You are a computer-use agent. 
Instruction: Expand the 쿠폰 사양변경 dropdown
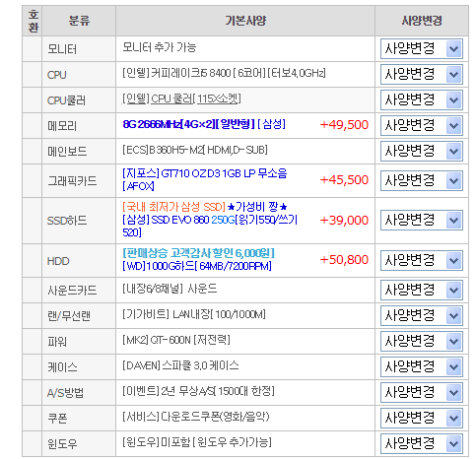422,418
